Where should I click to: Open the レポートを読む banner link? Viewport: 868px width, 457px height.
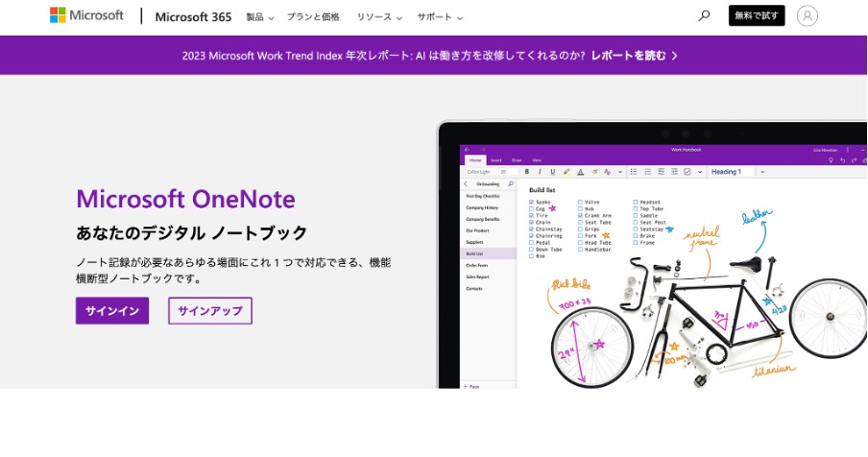coord(635,56)
